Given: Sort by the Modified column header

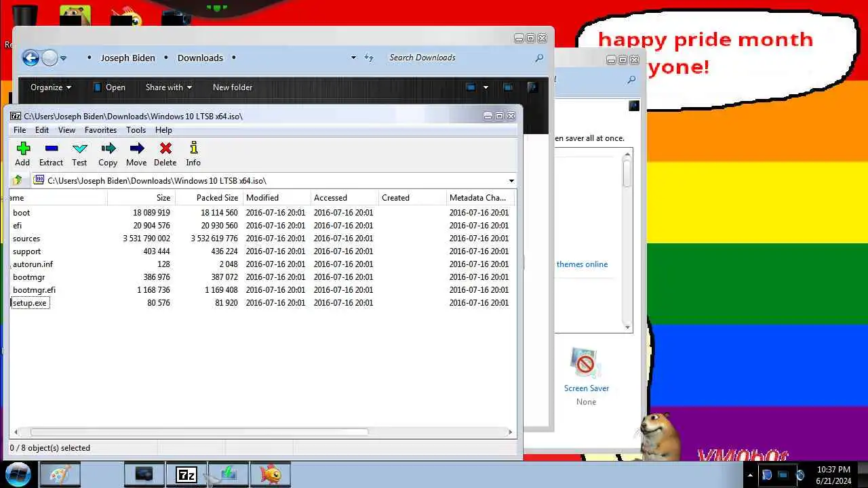Looking at the screenshot, I should 277,198.
